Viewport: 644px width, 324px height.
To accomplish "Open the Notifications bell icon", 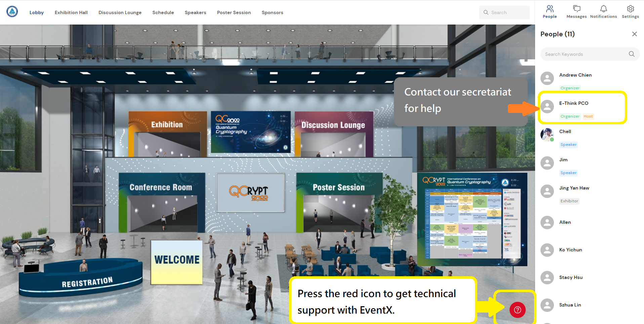I will coord(603,12).
